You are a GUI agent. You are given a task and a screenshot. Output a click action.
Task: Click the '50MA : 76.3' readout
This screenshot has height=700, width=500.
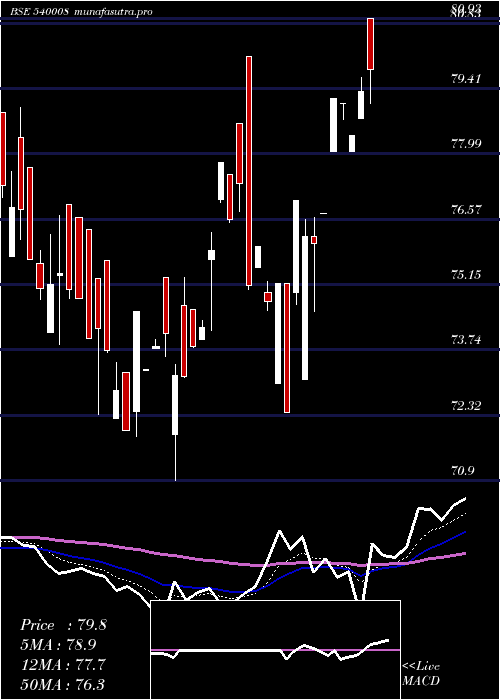(x=63, y=684)
